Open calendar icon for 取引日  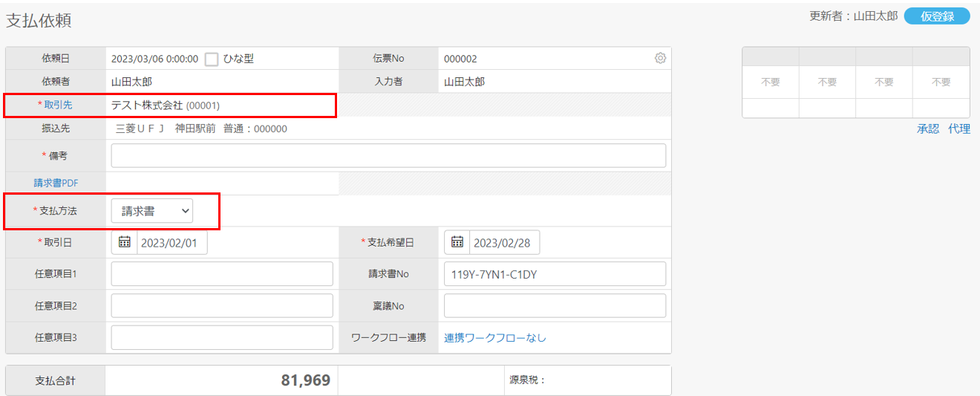125,242
